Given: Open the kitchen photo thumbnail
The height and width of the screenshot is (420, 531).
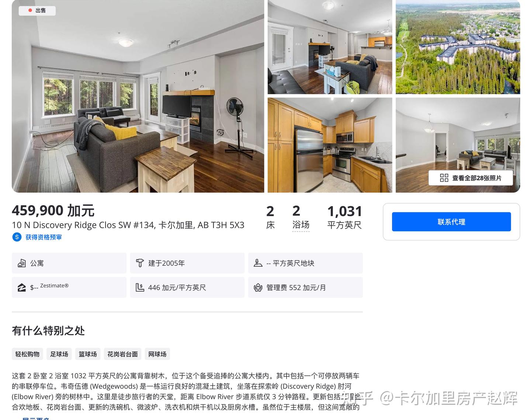Looking at the screenshot, I should pos(330,145).
